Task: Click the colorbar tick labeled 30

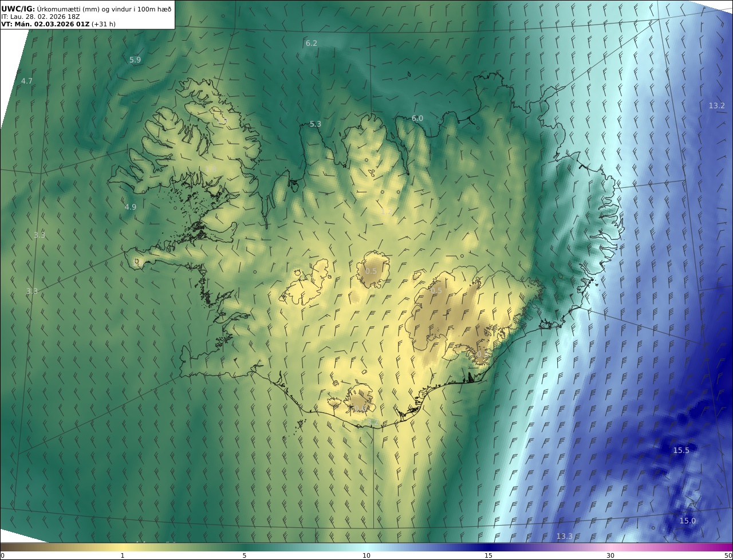Action: (x=610, y=555)
